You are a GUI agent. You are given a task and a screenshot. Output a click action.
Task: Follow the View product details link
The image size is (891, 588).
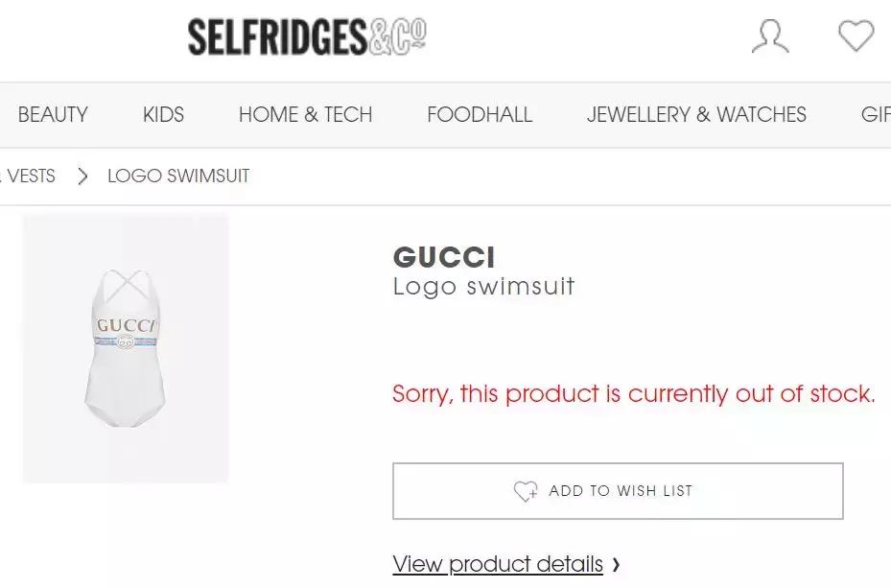(x=498, y=564)
